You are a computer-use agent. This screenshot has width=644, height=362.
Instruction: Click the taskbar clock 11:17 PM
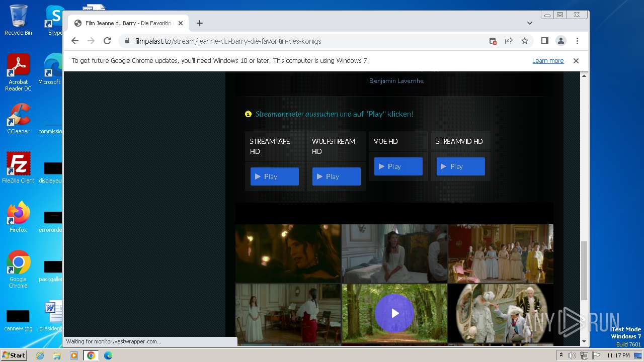[x=618, y=355]
